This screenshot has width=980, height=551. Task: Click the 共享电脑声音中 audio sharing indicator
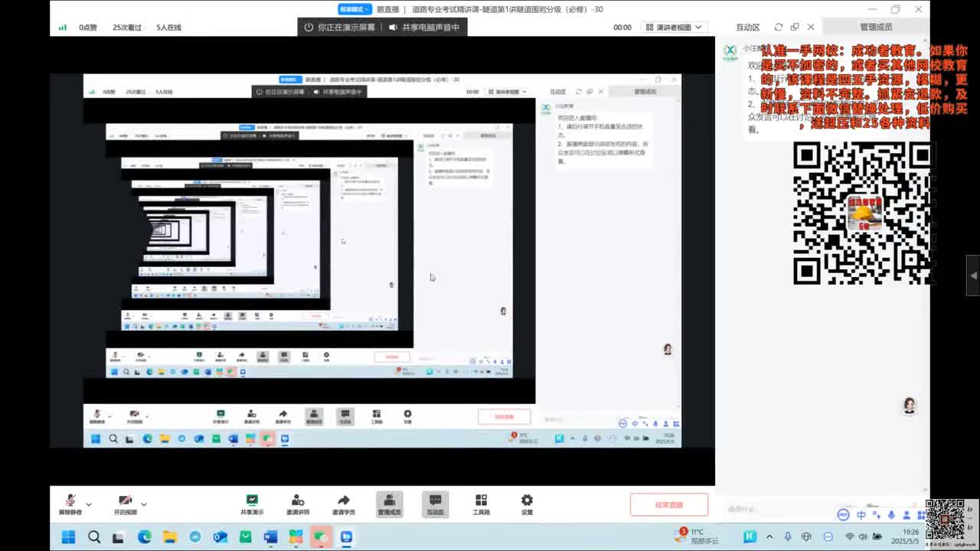click(x=424, y=27)
